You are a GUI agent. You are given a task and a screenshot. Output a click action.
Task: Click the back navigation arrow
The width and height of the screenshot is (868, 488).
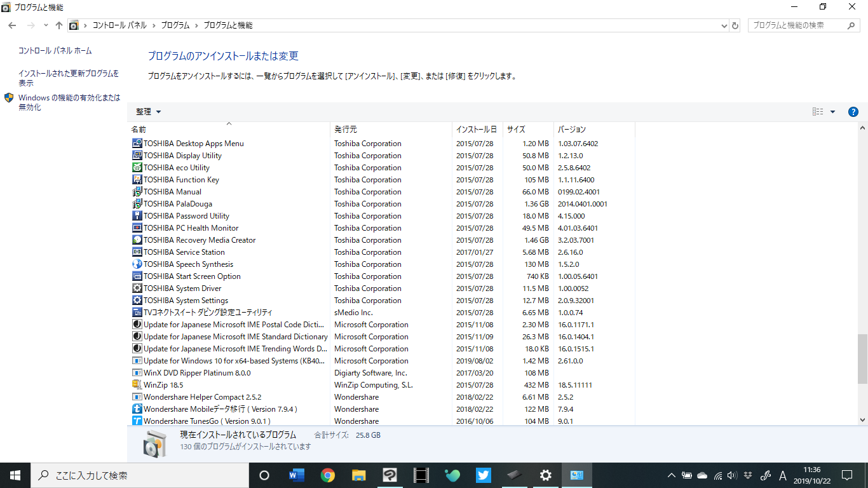[12, 25]
